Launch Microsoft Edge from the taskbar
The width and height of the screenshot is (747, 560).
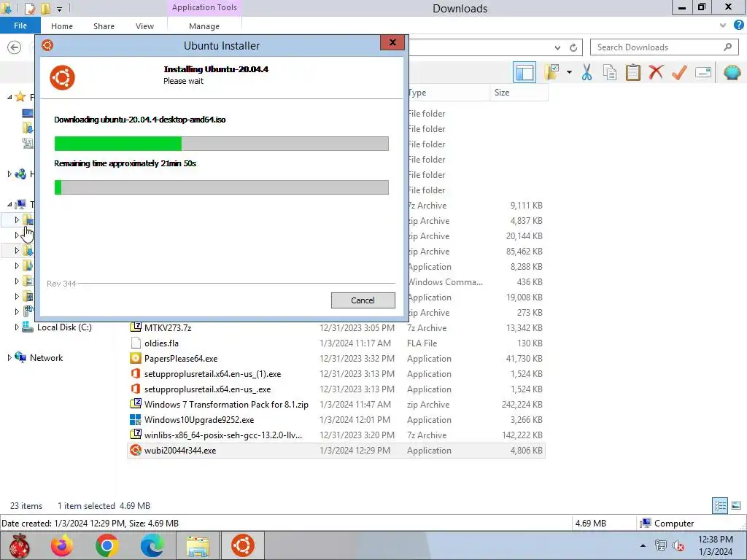pos(152,545)
